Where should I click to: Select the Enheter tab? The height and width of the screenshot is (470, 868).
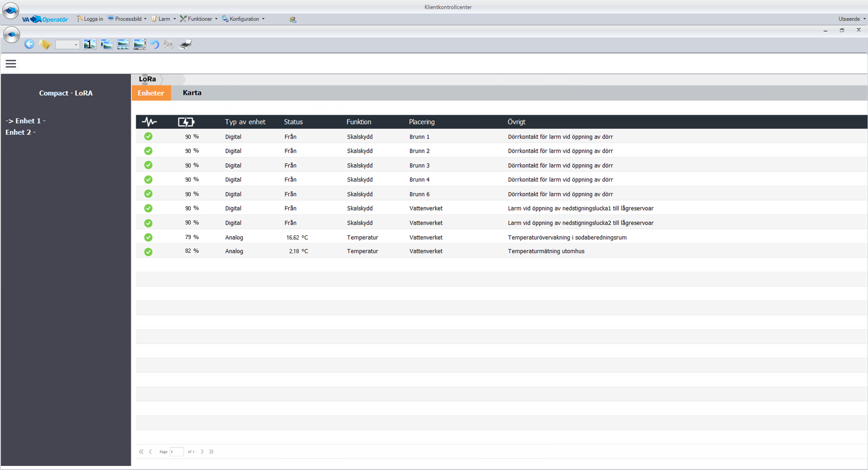(x=151, y=93)
